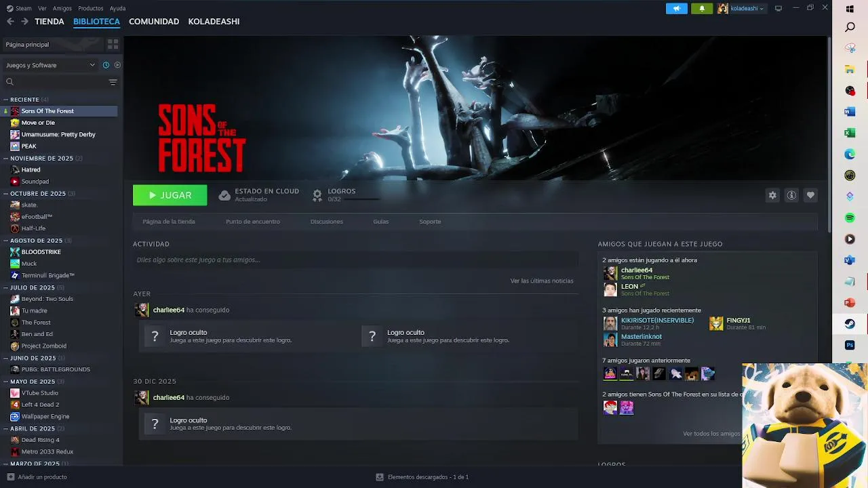Collapse OCTUBRE DE 2025 category
868x488 pixels.
click(6, 194)
